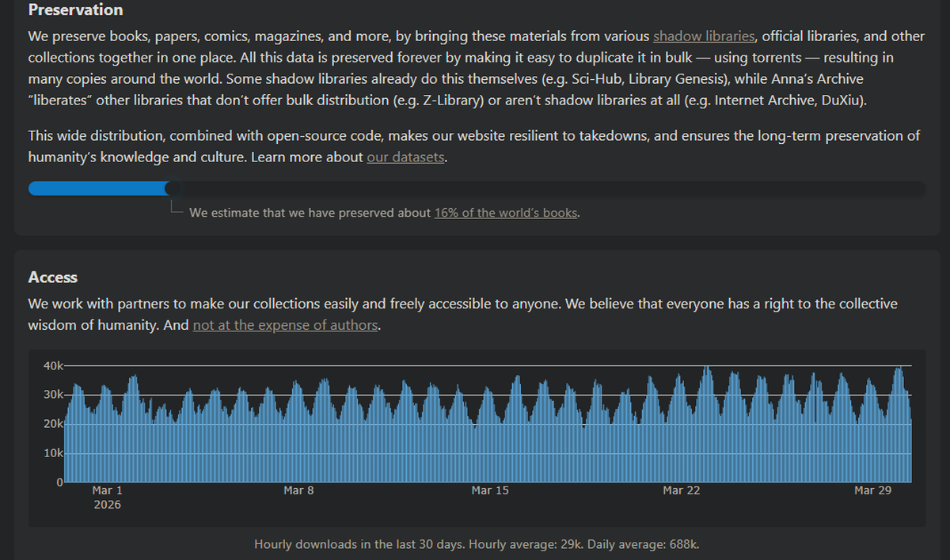Viewport: 950px width, 560px height.
Task: Click the Mar 1 axis label
Action: [107, 490]
